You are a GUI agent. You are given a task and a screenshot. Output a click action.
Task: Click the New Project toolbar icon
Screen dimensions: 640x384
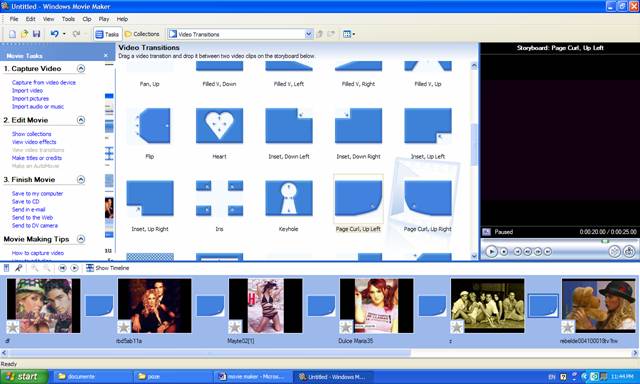coord(12,34)
